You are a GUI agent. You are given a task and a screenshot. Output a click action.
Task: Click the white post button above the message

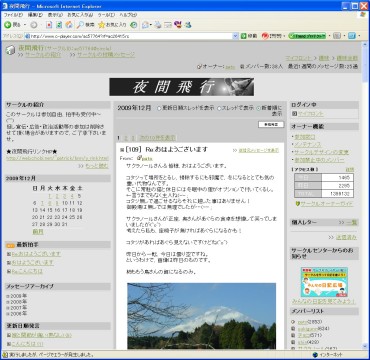point(271,124)
